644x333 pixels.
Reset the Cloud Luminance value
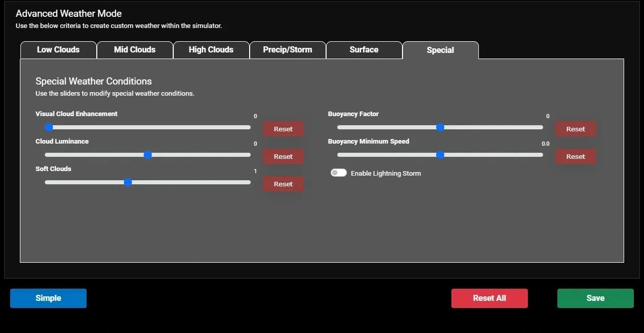tap(283, 156)
